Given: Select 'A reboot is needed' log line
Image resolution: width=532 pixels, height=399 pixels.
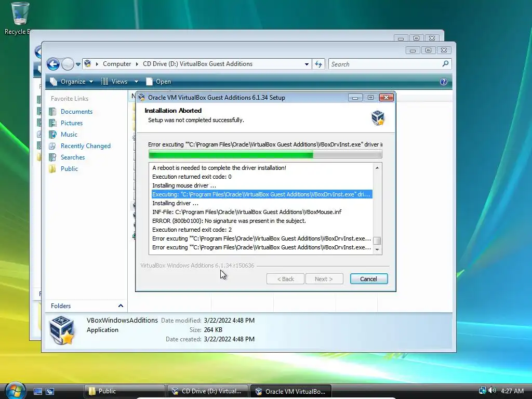Looking at the screenshot, I should [x=219, y=168].
